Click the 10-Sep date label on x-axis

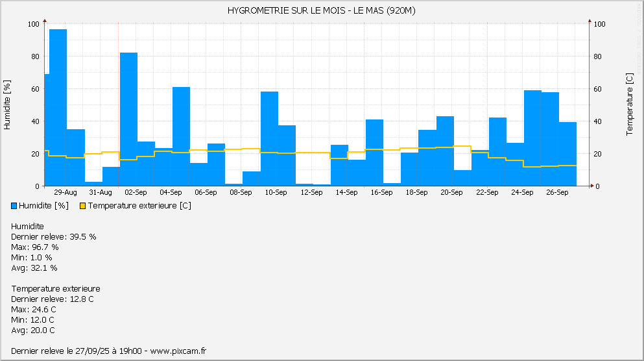[276, 193]
